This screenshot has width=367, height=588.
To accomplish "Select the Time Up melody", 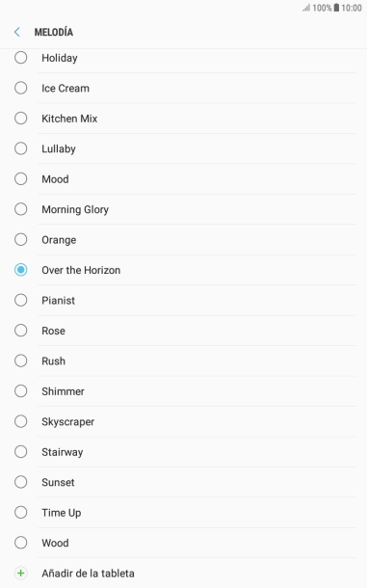I will click(x=183, y=513).
